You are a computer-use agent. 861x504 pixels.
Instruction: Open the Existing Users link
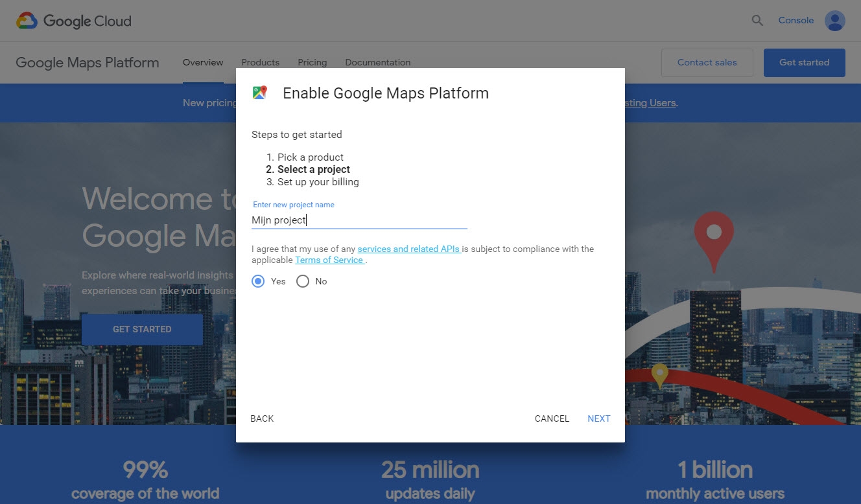pyautogui.click(x=649, y=102)
